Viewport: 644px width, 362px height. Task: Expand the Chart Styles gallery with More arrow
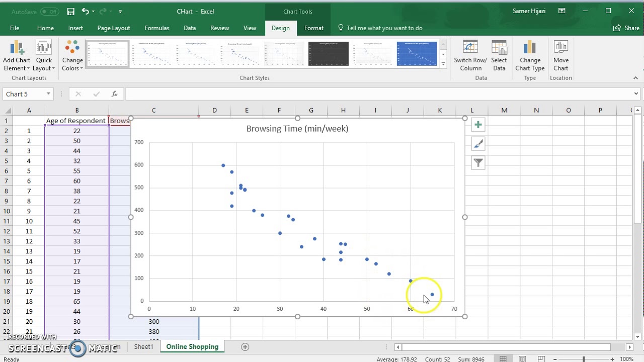443,64
